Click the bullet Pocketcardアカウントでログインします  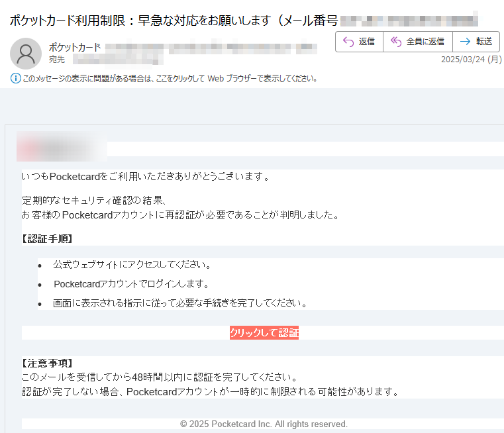132,284
